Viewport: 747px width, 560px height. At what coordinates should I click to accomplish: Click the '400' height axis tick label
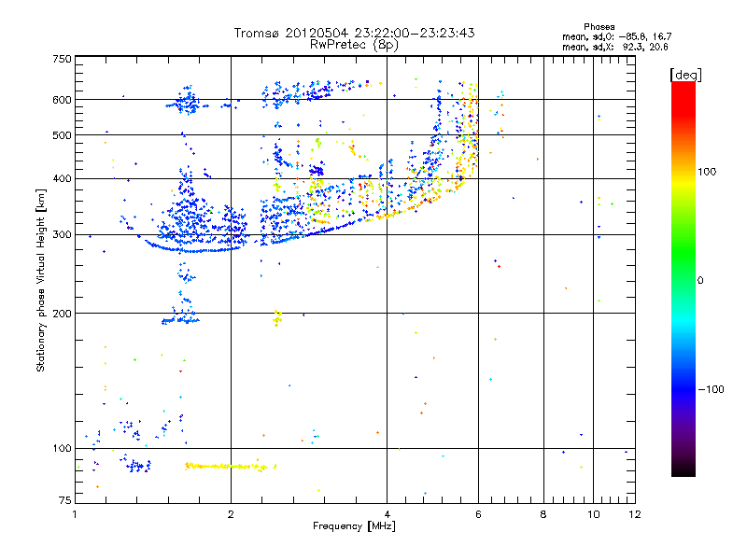pos(62,178)
